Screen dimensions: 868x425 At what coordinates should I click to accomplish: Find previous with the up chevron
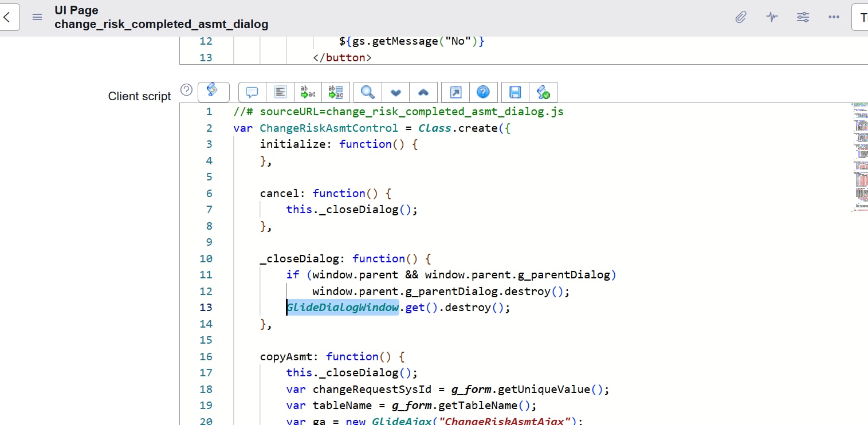pos(423,92)
